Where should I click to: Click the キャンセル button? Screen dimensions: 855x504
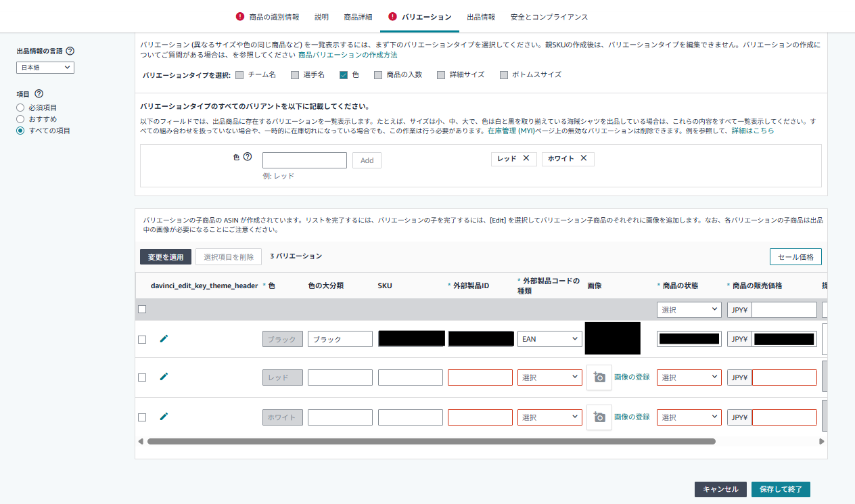click(720, 489)
